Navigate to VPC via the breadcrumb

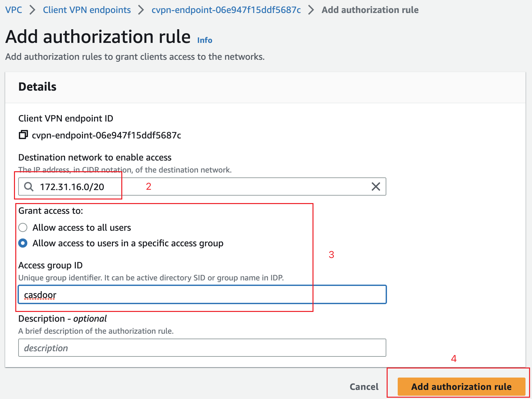[13, 10]
